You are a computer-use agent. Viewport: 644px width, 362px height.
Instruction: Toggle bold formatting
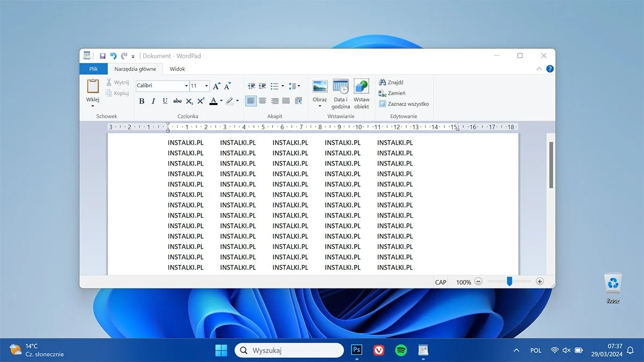click(x=141, y=101)
